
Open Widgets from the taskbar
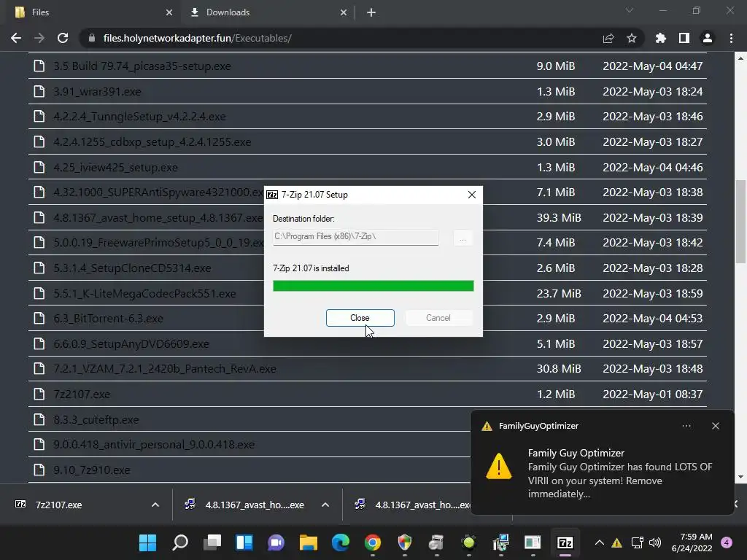coord(244,542)
